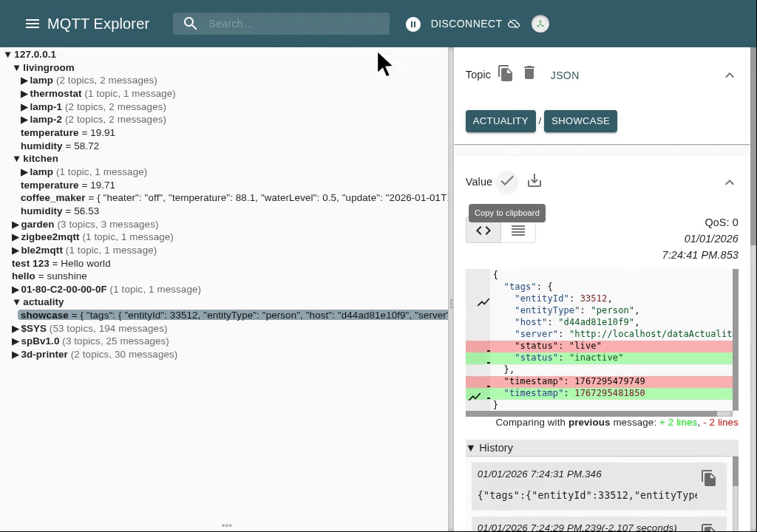Collapse the Value panel

[729, 183]
